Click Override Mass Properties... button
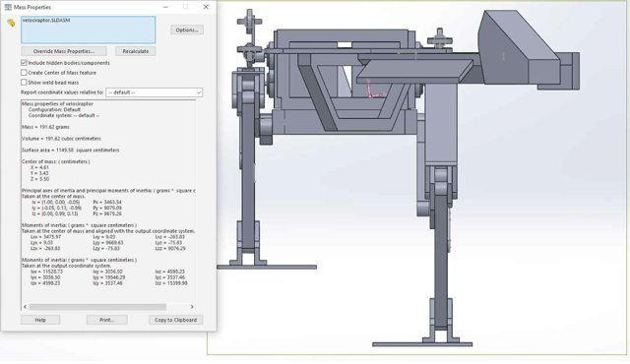The width and height of the screenshot is (630, 364). 64,51
